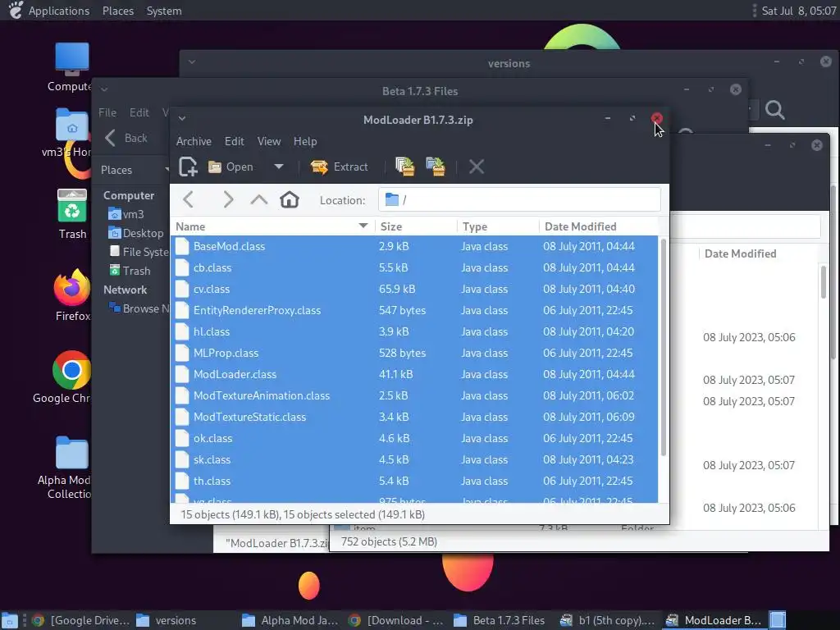Select ModTextureStatic.class file

(x=414, y=417)
